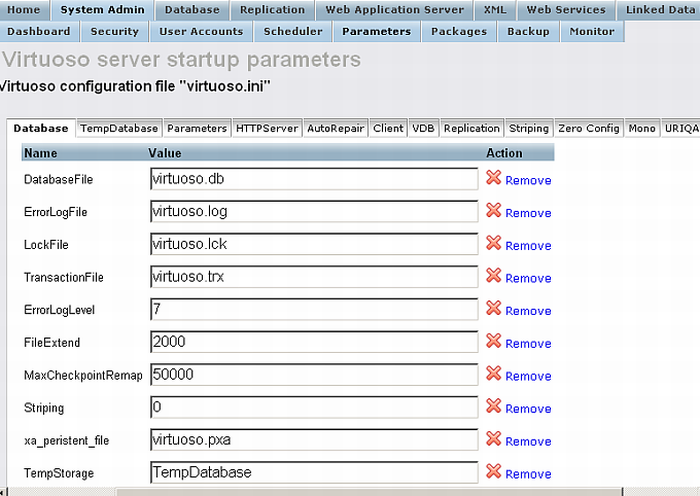
Task: Open the Packages sub-tab
Action: pyautogui.click(x=459, y=32)
